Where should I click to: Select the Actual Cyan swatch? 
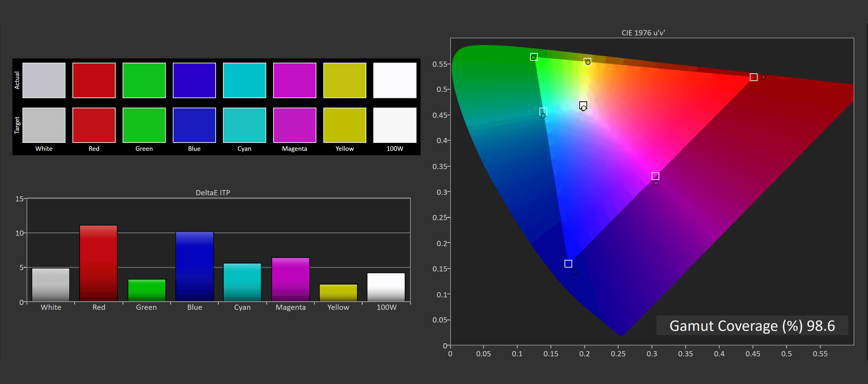244,80
